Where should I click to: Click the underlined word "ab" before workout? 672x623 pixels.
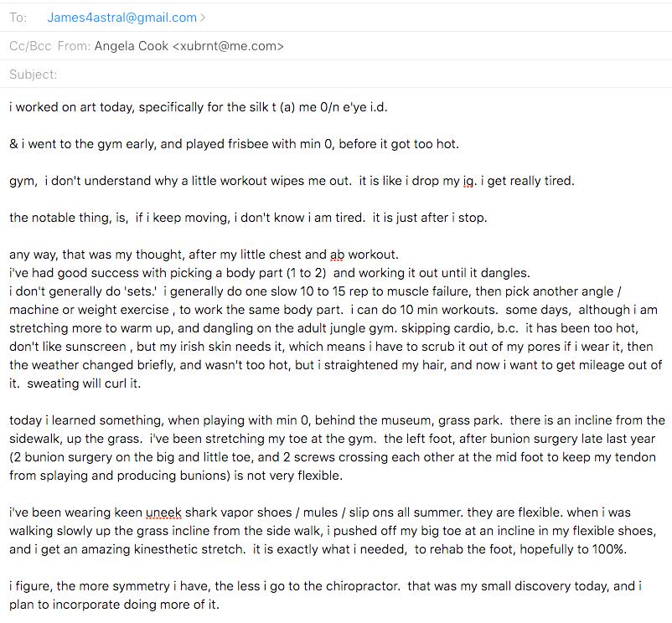[337, 255]
